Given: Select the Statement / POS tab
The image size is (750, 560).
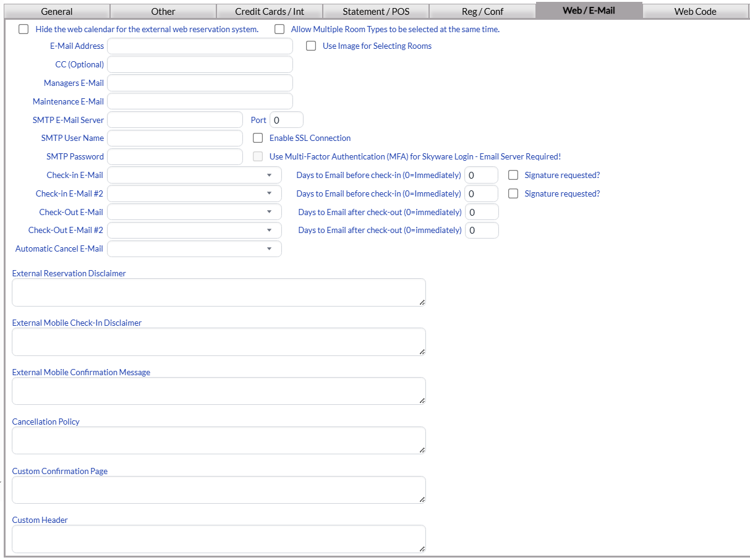Looking at the screenshot, I should (x=376, y=11).
